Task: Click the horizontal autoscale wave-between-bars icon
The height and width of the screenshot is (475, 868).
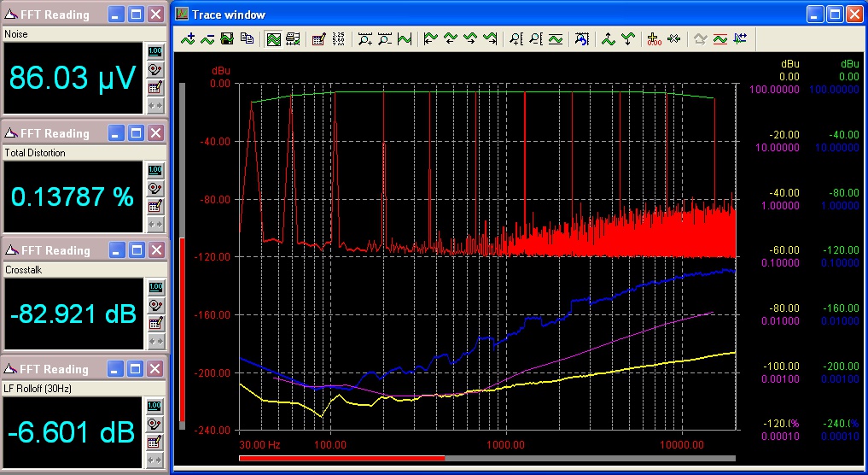Action: tap(405, 38)
